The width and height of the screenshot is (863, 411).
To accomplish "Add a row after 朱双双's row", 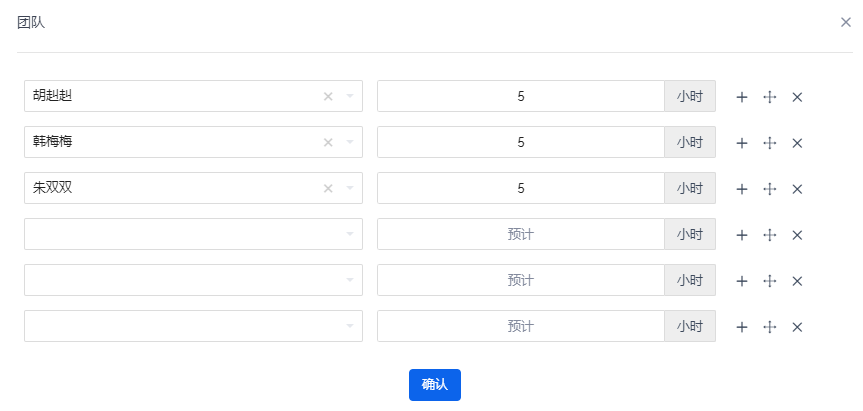I will click(742, 189).
